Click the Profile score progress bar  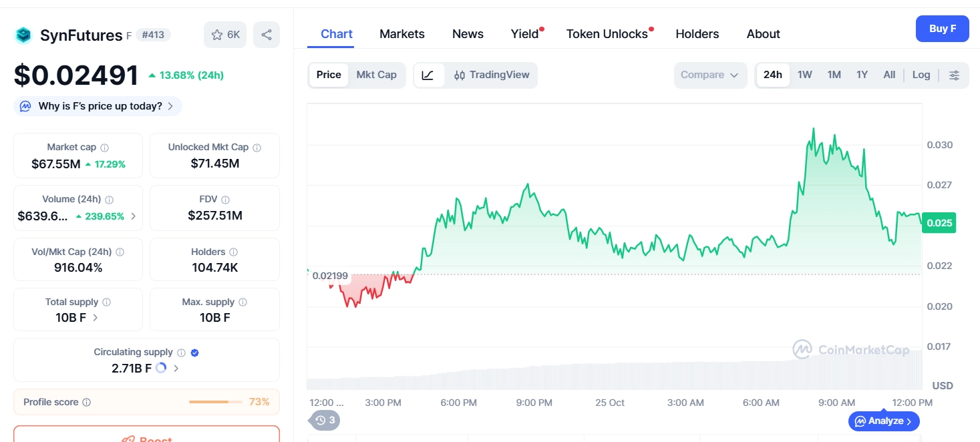[x=215, y=401]
